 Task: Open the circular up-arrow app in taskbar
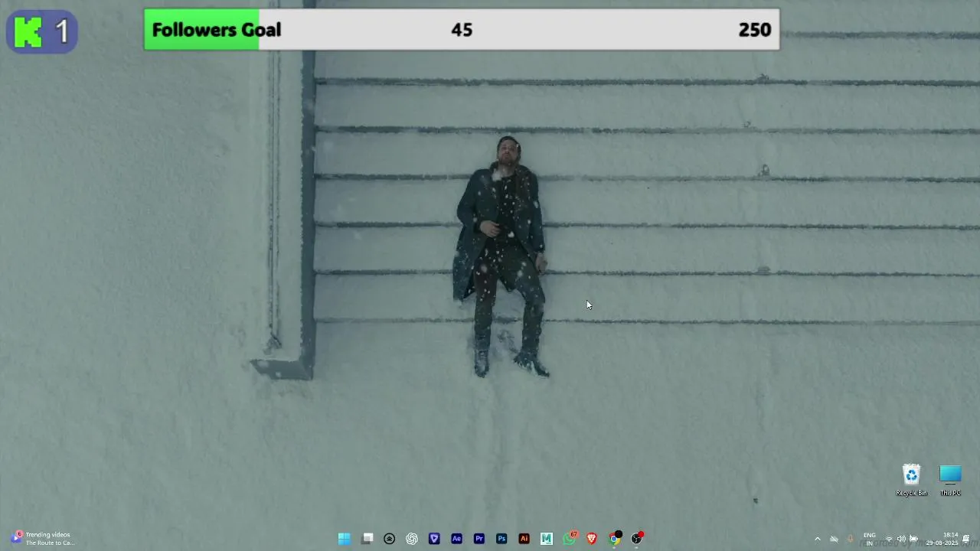(390, 539)
